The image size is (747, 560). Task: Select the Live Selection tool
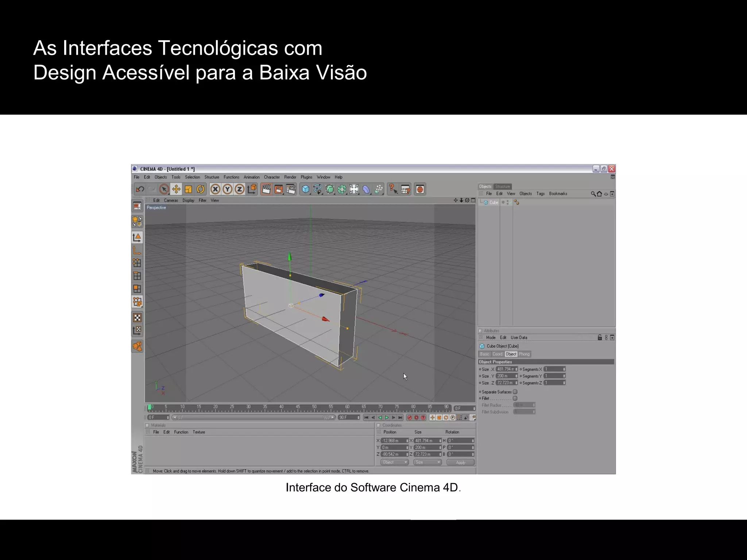(164, 189)
